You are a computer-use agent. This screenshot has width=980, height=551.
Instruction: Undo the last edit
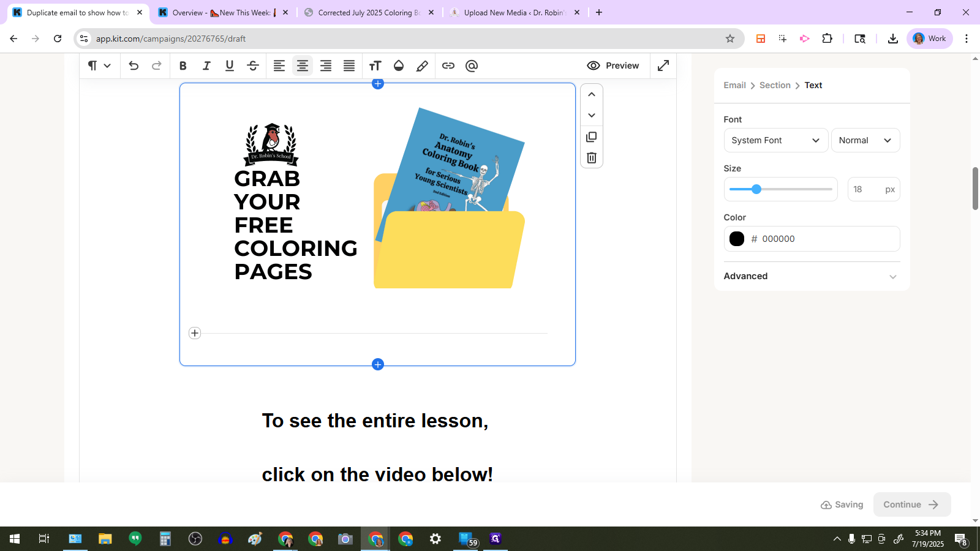click(x=134, y=66)
